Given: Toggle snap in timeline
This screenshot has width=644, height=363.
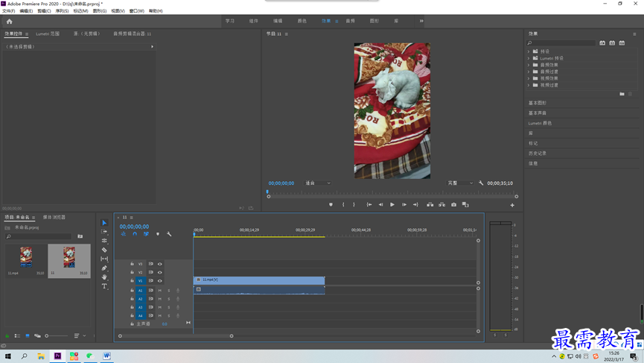Looking at the screenshot, I should (135, 234).
